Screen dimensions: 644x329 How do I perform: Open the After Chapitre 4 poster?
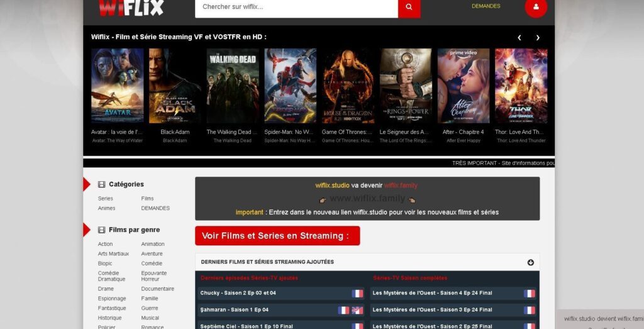coord(464,86)
